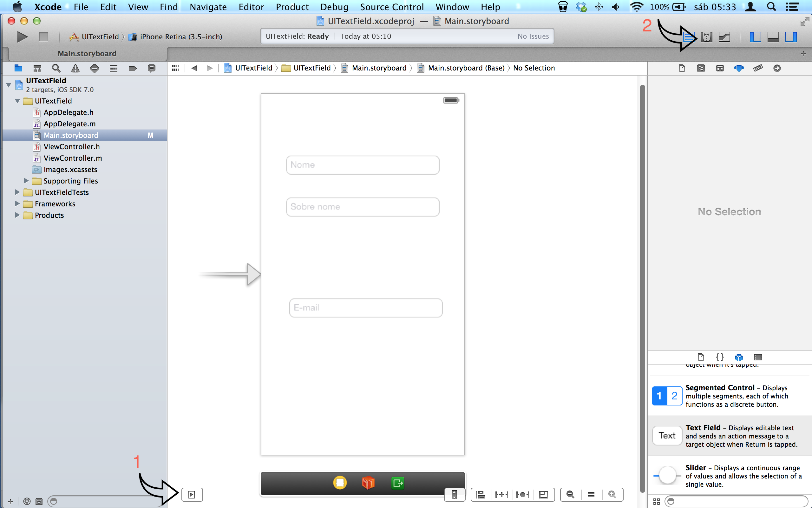The width and height of the screenshot is (812, 508).
Task: Open Images.xcassets
Action: click(70, 169)
